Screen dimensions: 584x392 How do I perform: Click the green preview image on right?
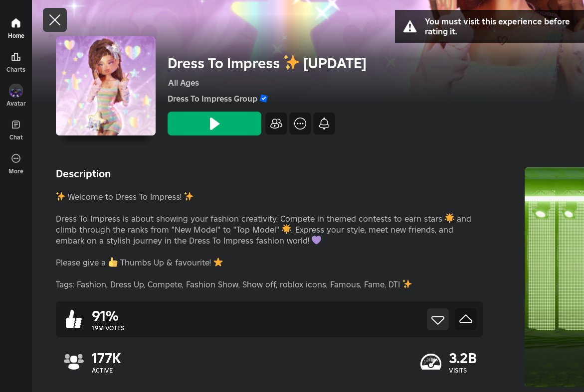(554, 277)
